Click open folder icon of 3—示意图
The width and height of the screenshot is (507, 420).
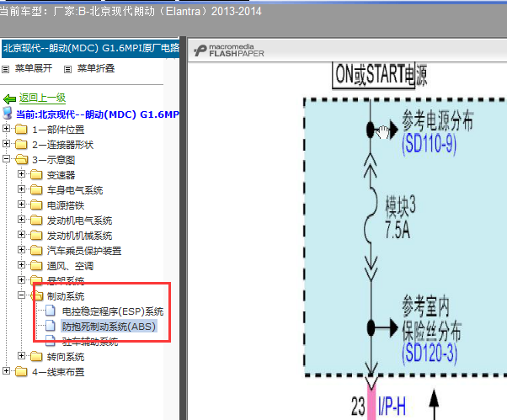[x=22, y=159]
